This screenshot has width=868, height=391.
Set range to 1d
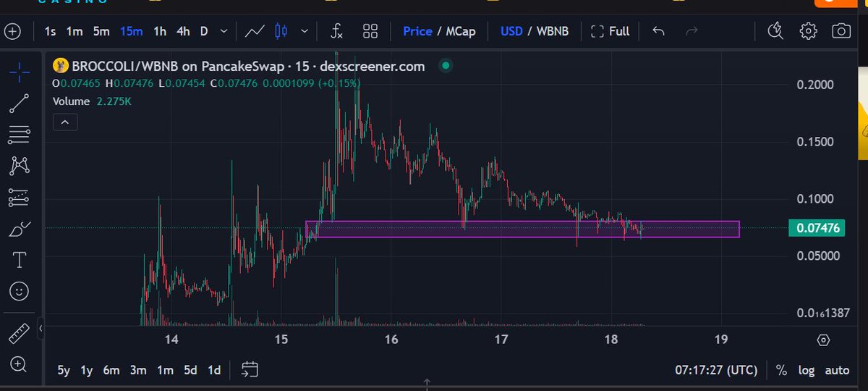pyautogui.click(x=214, y=371)
